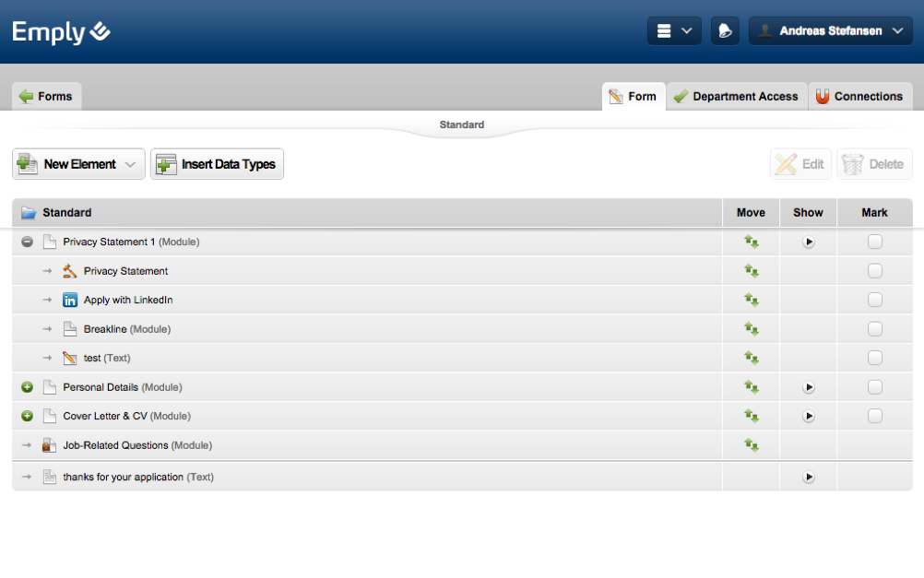924x578 pixels.
Task: Tick the Cover Letter & CV checkbox
Action: [x=874, y=417]
